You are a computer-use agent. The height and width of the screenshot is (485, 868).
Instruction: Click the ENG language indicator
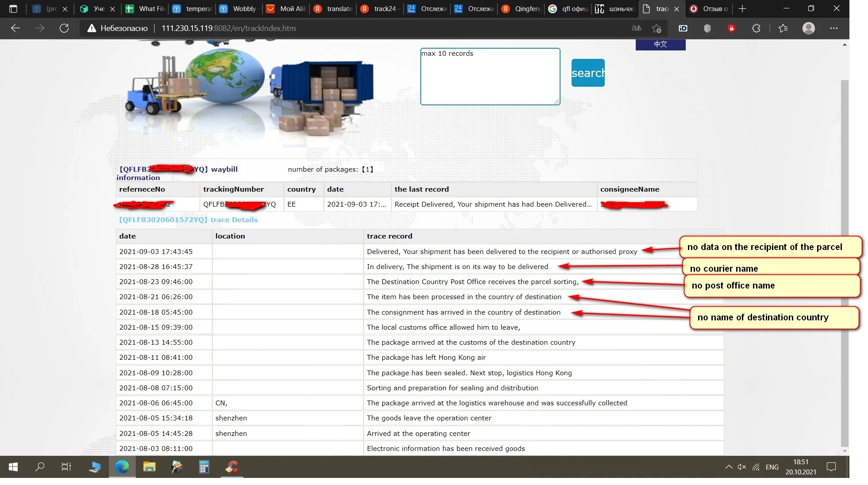(x=772, y=467)
